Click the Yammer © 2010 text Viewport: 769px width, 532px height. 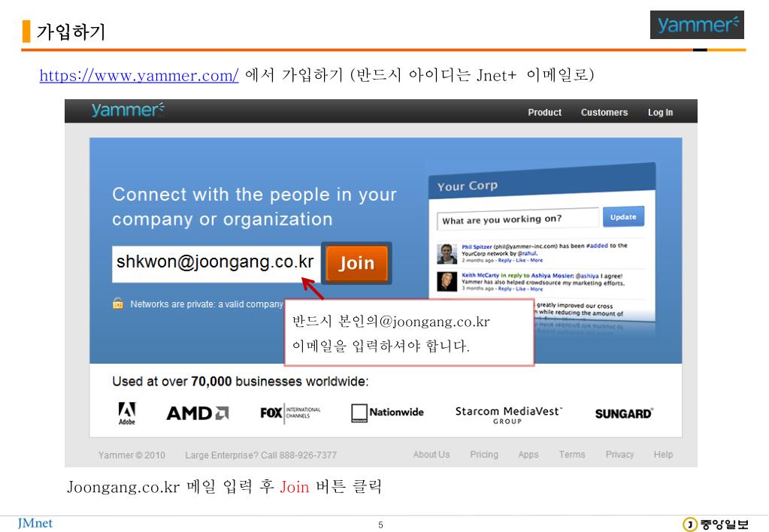click(132, 455)
